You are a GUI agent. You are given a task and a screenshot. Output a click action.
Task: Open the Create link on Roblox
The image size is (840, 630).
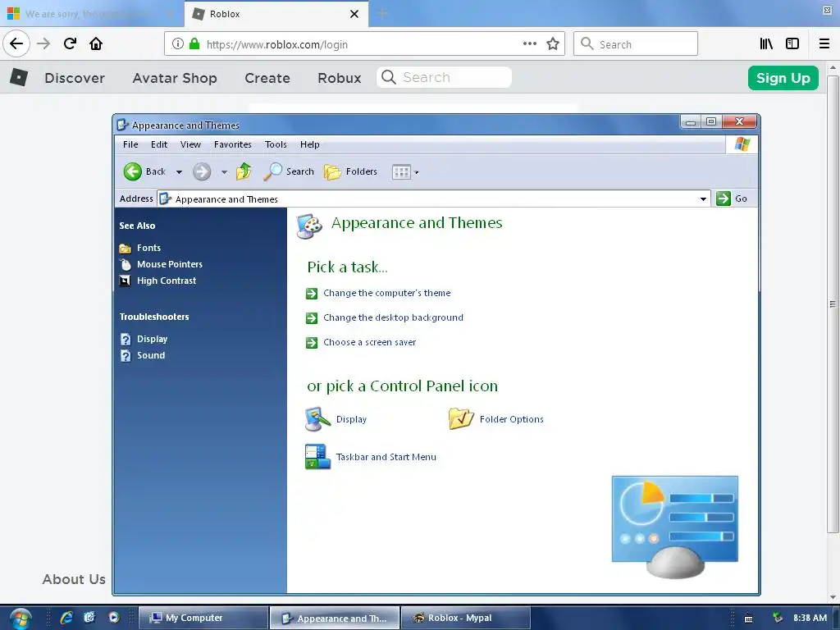[267, 78]
